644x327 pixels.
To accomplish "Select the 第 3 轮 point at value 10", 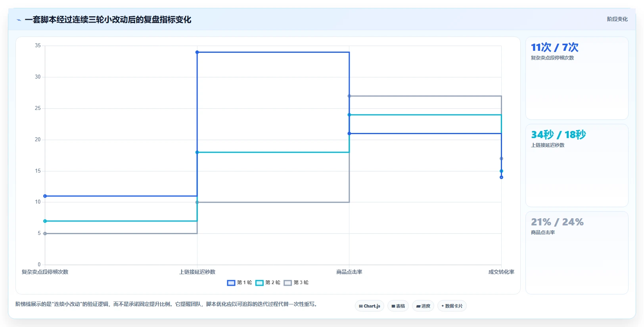I will click(x=197, y=202).
